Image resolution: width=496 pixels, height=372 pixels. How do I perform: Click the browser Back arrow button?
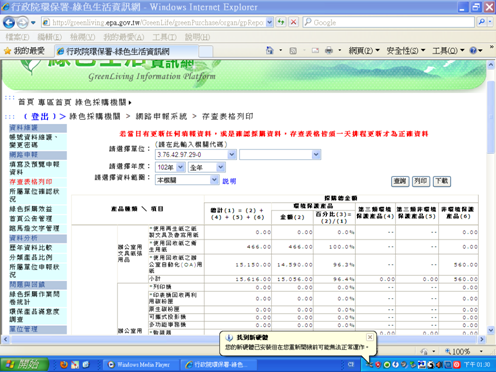9,23
